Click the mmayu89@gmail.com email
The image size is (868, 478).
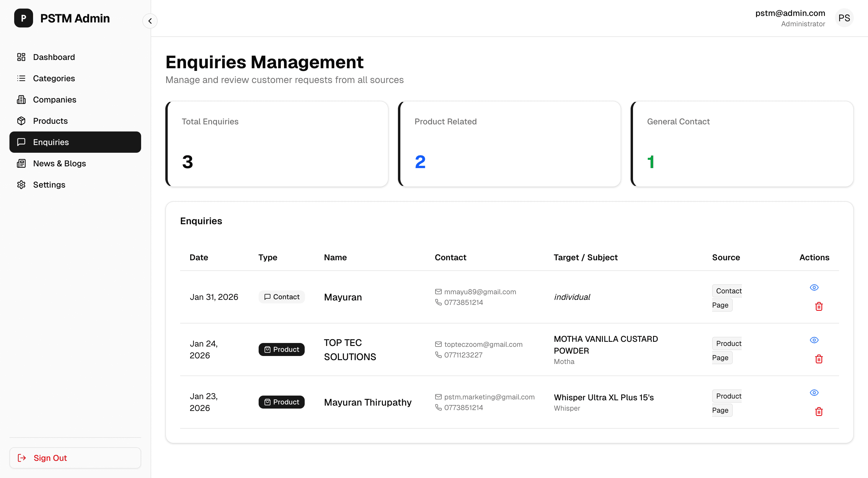(x=480, y=292)
